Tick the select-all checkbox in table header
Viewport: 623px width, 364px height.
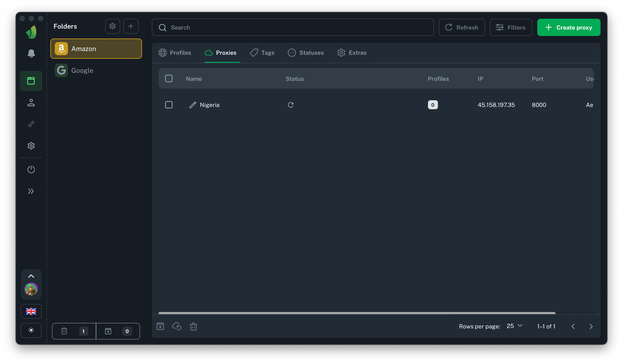[x=169, y=79]
